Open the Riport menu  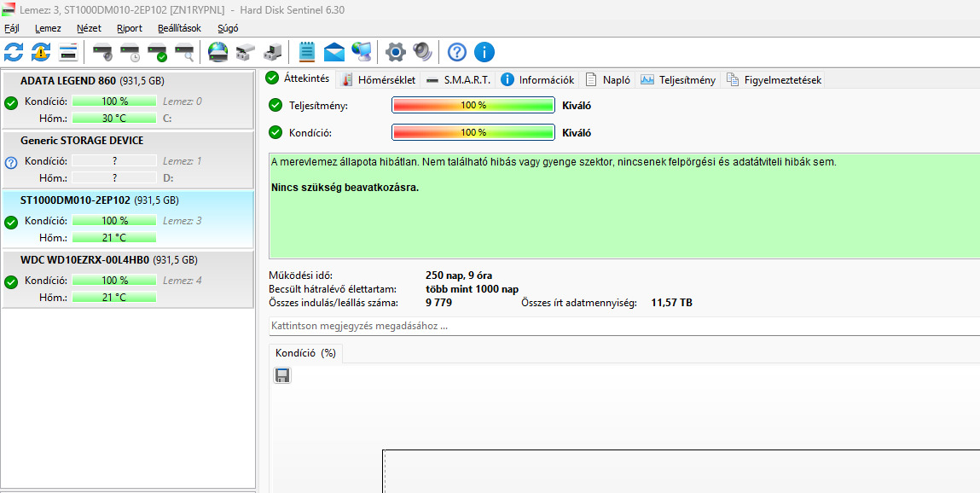click(x=130, y=28)
